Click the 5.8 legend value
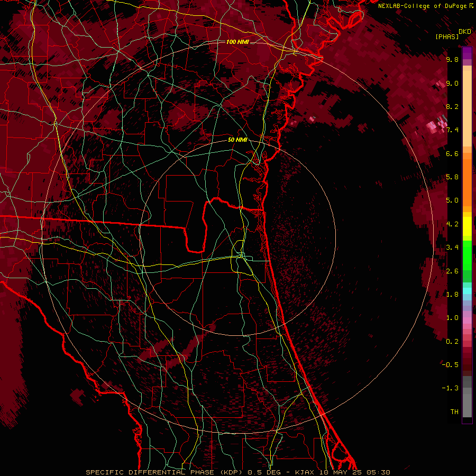476x476 pixels. click(452, 177)
